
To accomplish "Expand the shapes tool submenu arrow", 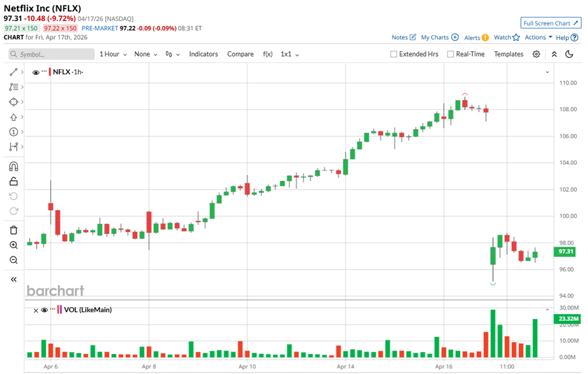I will click(x=22, y=102).
